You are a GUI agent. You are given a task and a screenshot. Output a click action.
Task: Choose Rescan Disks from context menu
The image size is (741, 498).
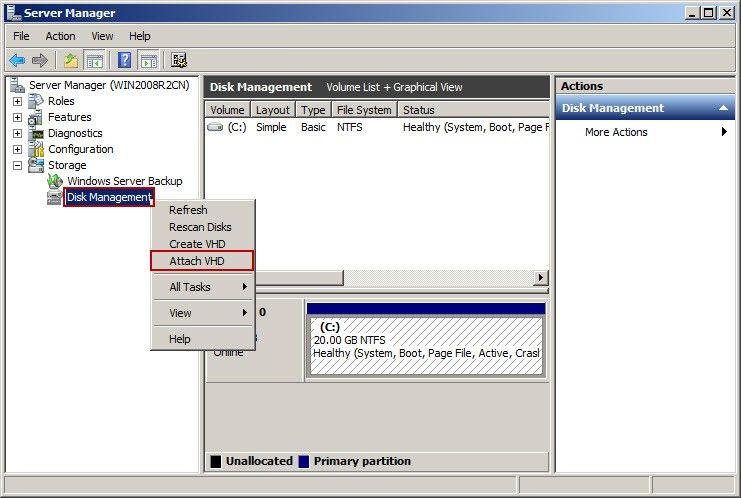coord(203,227)
